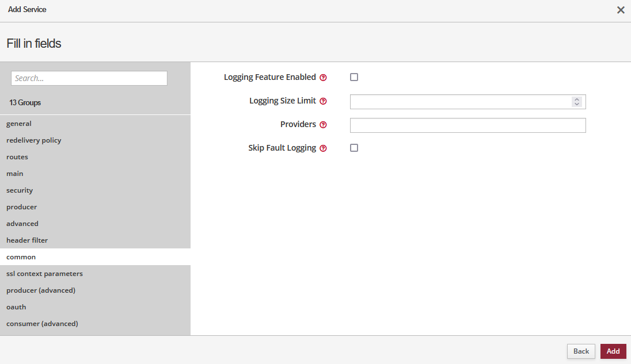The image size is (631, 364).
Task: Click help icon next to Providers label
Action: click(323, 125)
